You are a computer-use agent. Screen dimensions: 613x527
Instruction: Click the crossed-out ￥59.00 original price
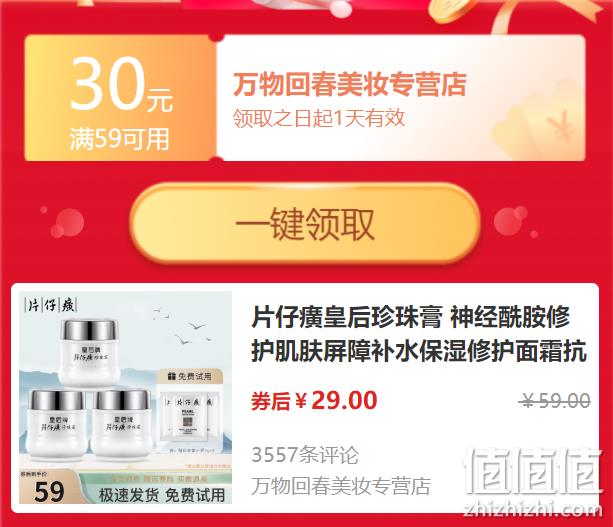coord(555,401)
